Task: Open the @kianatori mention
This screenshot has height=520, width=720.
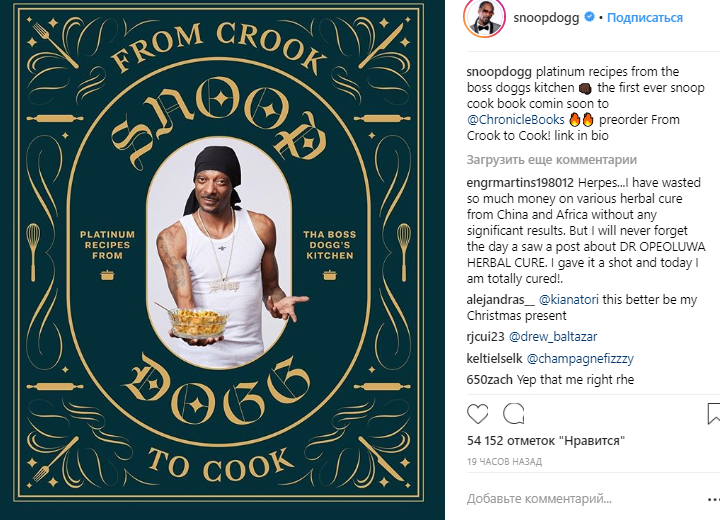Action: [x=568, y=300]
